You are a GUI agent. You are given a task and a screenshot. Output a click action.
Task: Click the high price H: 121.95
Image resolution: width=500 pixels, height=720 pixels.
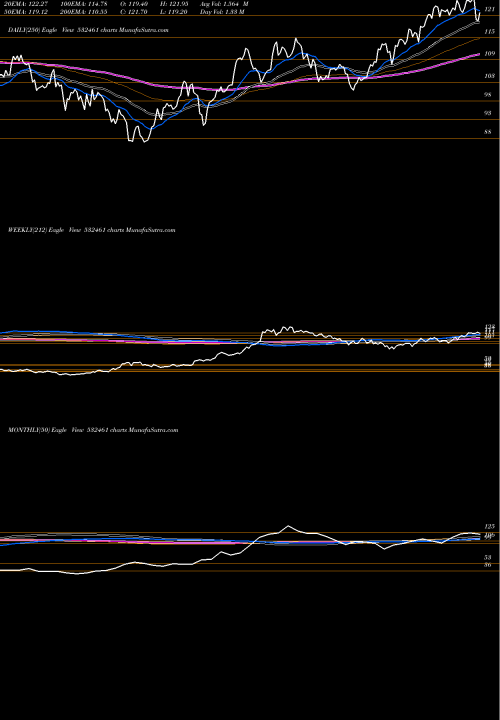[172, 4]
